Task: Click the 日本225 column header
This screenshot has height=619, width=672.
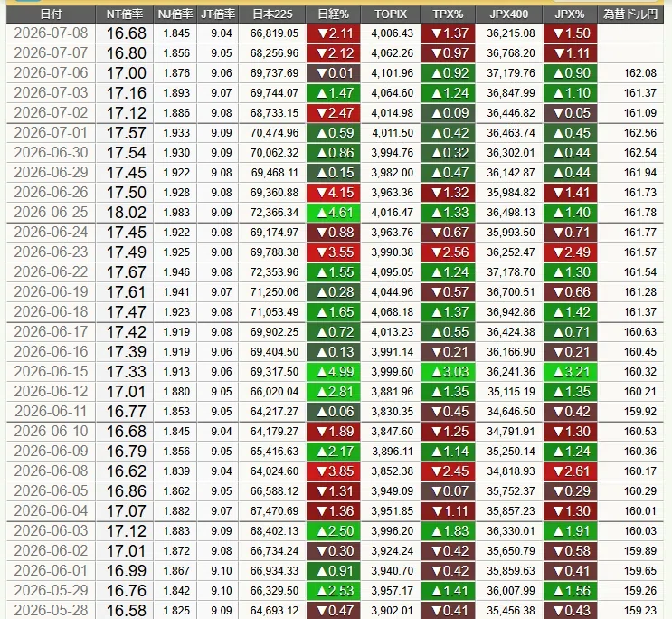Action: click(x=272, y=14)
